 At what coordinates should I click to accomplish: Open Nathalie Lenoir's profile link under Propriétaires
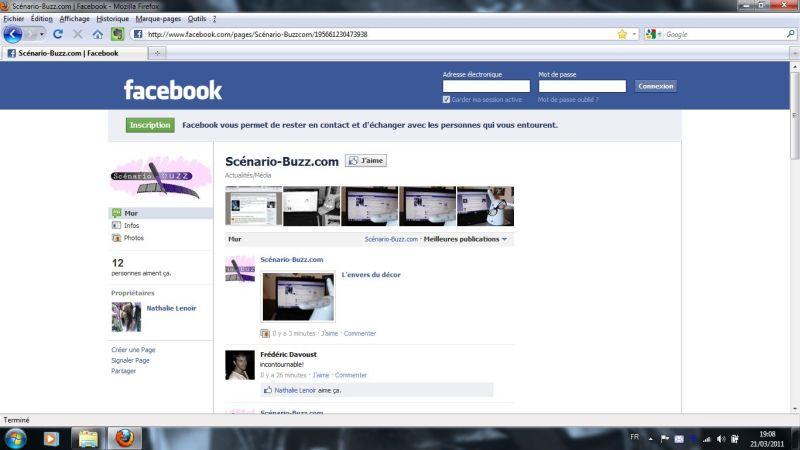(171, 308)
